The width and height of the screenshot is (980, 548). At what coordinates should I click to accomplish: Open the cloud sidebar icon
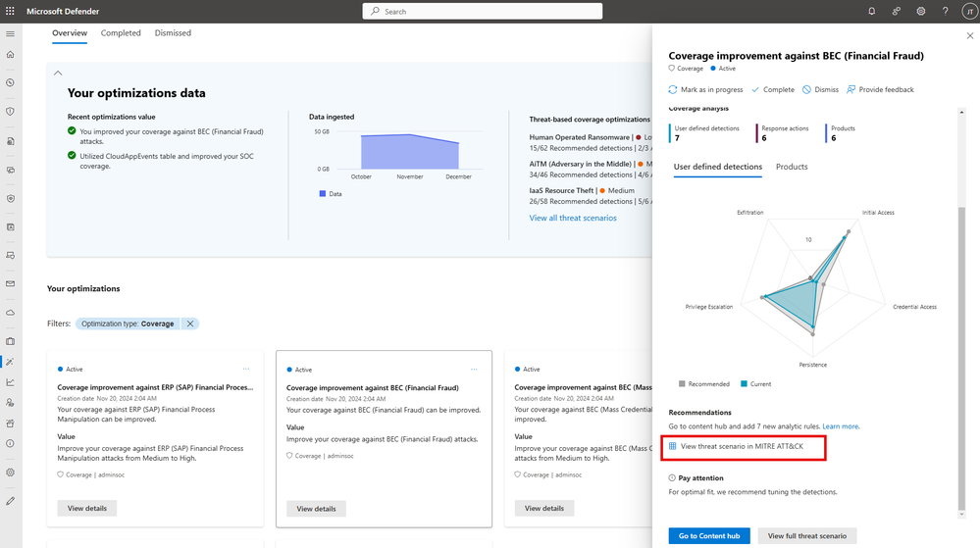pyautogui.click(x=10, y=313)
